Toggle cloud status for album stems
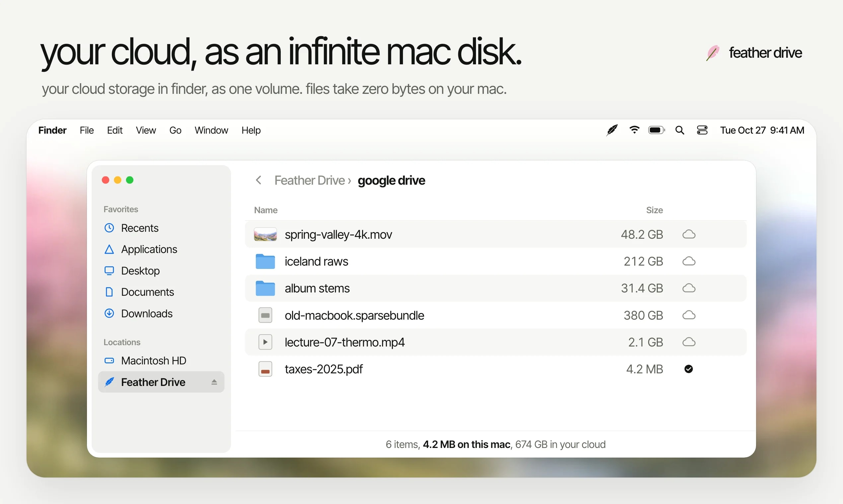 pyautogui.click(x=689, y=288)
